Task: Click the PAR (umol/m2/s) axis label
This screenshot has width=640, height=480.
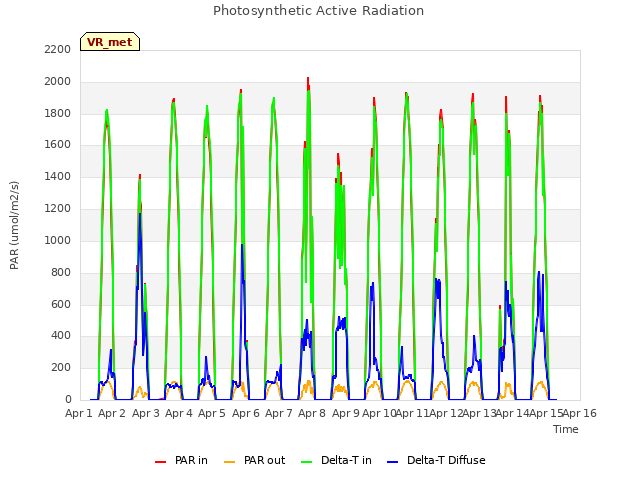Action: click(x=14, y=225)
